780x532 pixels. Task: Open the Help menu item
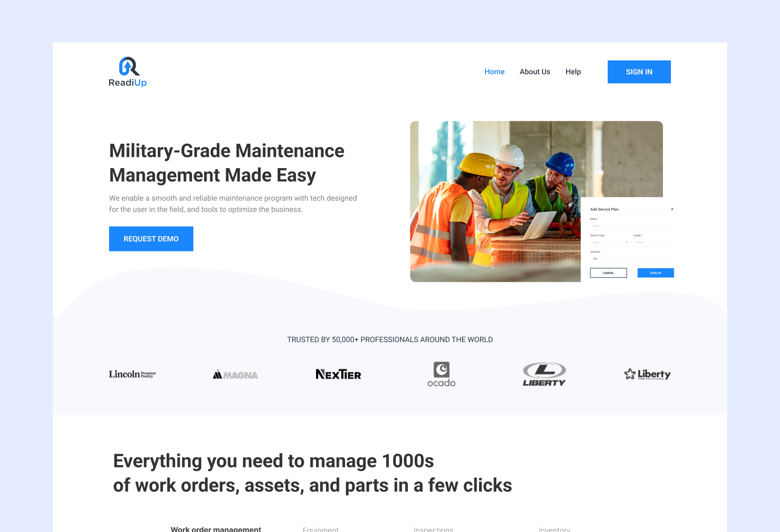coord(573,72)
